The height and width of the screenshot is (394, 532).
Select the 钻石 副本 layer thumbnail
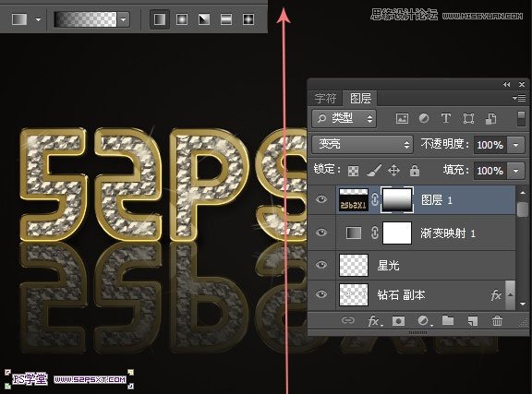click(354, 294)
